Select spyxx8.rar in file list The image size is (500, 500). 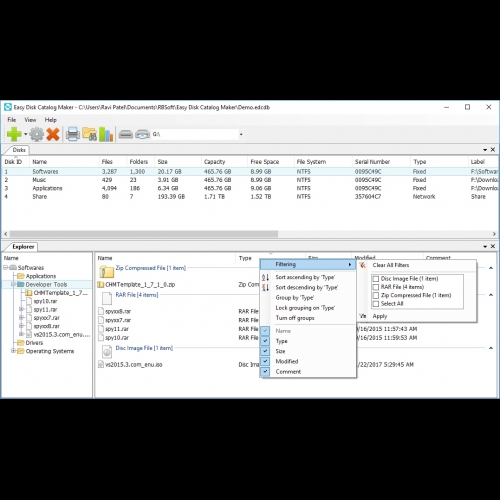(x=118, y=311)
